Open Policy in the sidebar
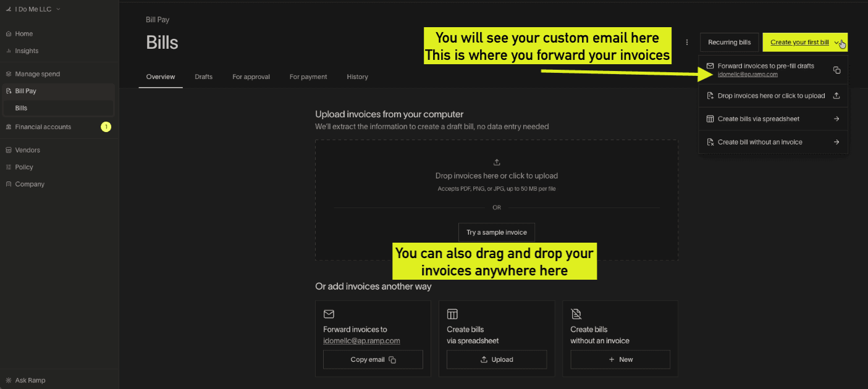 click(24, 167)
